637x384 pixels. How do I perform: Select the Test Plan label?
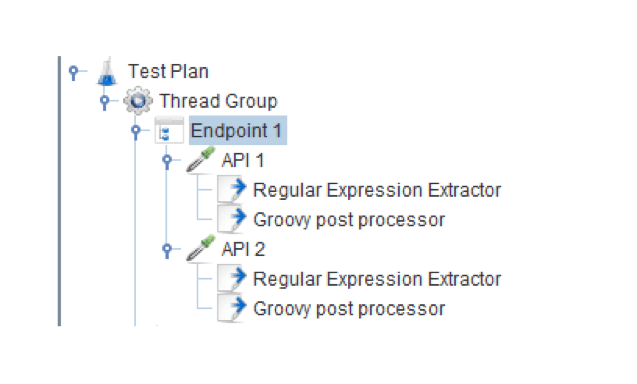pos(168,72)
